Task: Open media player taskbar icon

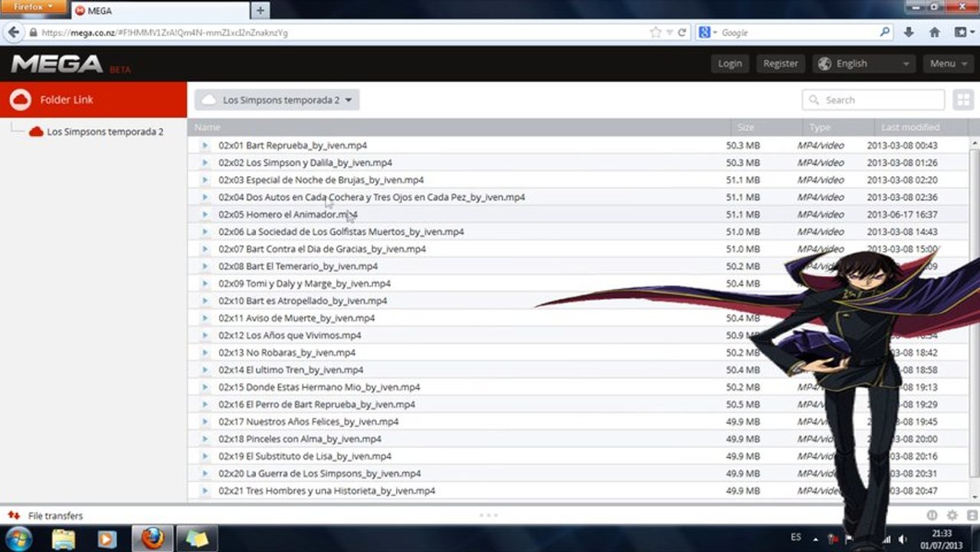Action: tap(107, 538)
